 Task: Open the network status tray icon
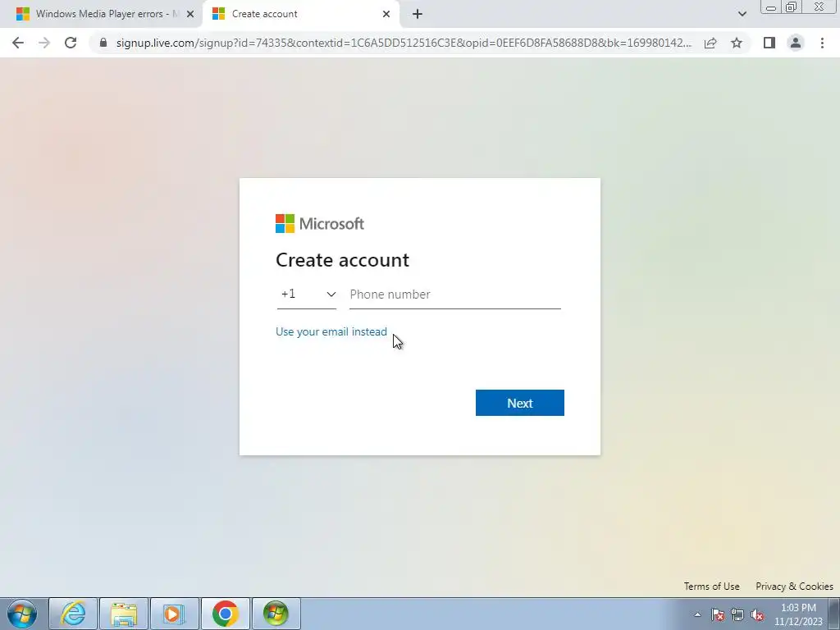coord(737,614)
